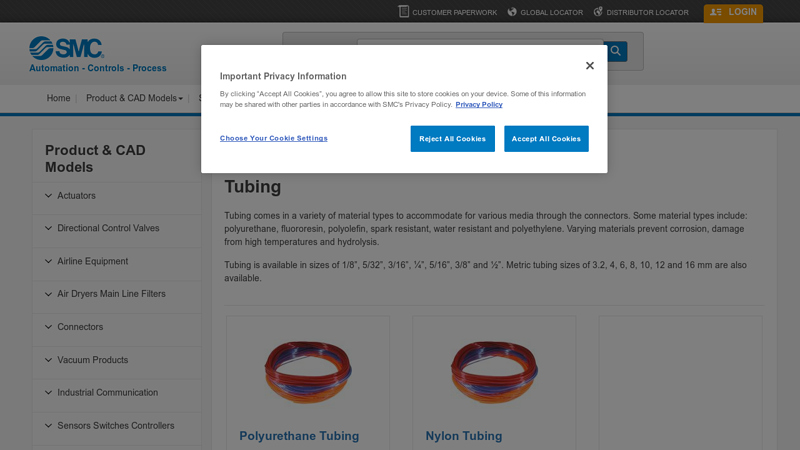Image resolution: width=800 pixels, height=450 pixels.
Task: Open the Privacy Policy link
Action: pyautogui.click(x=479, y=105)
